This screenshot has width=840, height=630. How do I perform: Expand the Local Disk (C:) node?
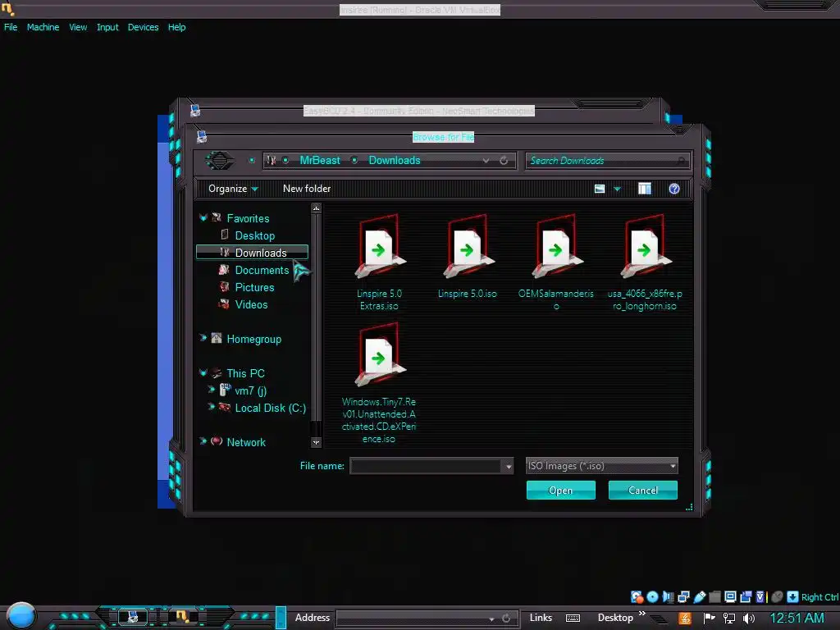pos(212,407)
